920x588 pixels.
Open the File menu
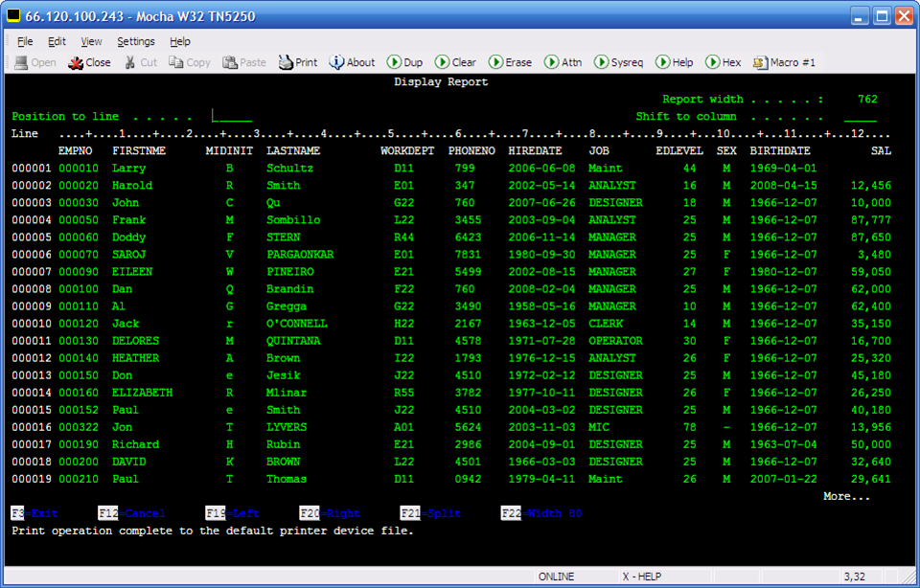25,41
